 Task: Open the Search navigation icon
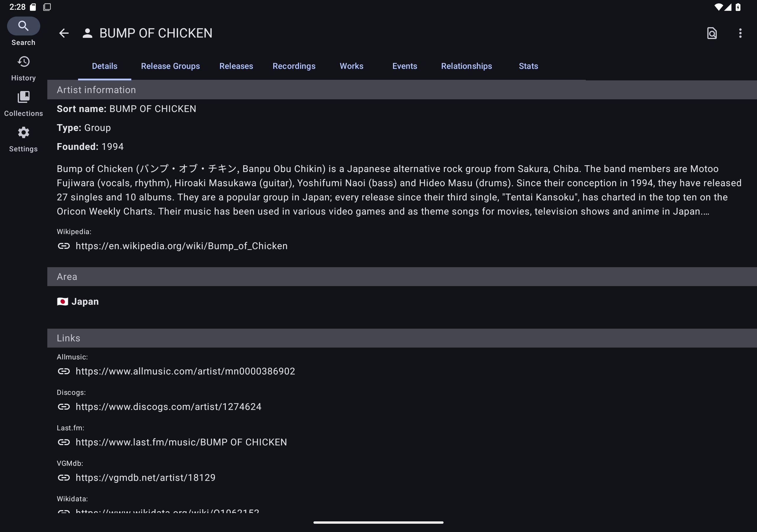23,26
